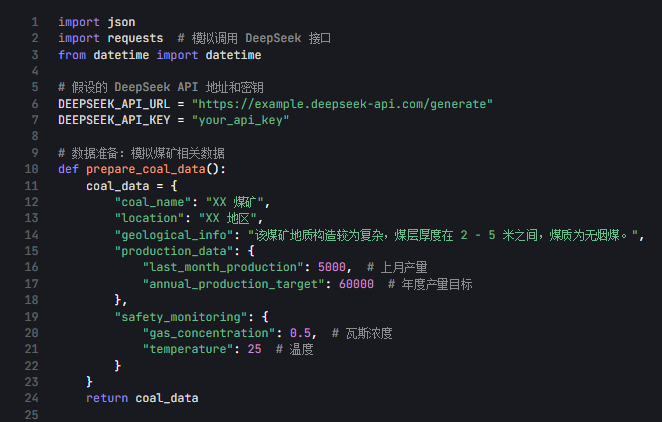Click line number 18 in the gutter

(x=31, y=300)
